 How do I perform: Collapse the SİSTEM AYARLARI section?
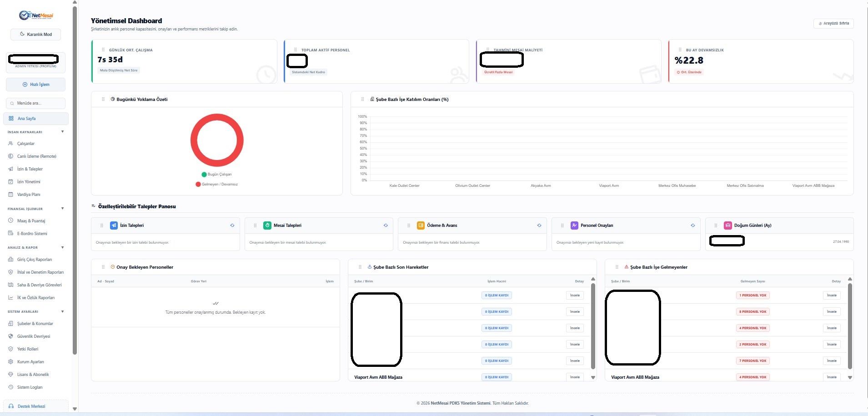(62, 311)
